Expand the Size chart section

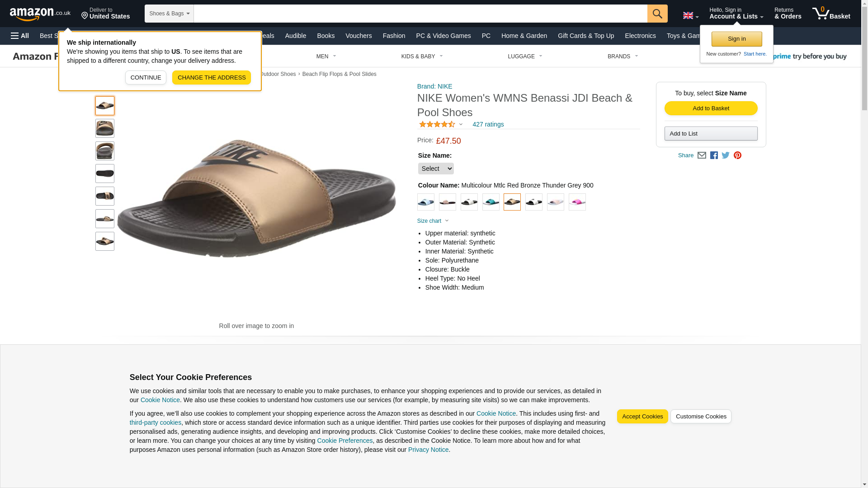433,221
